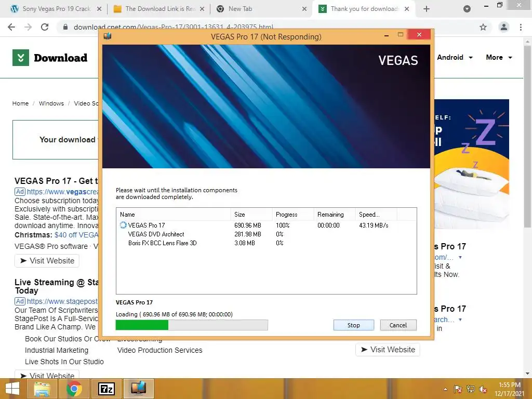Click the stagepost ad URL link
532x399 pixels.
[62, 301]
